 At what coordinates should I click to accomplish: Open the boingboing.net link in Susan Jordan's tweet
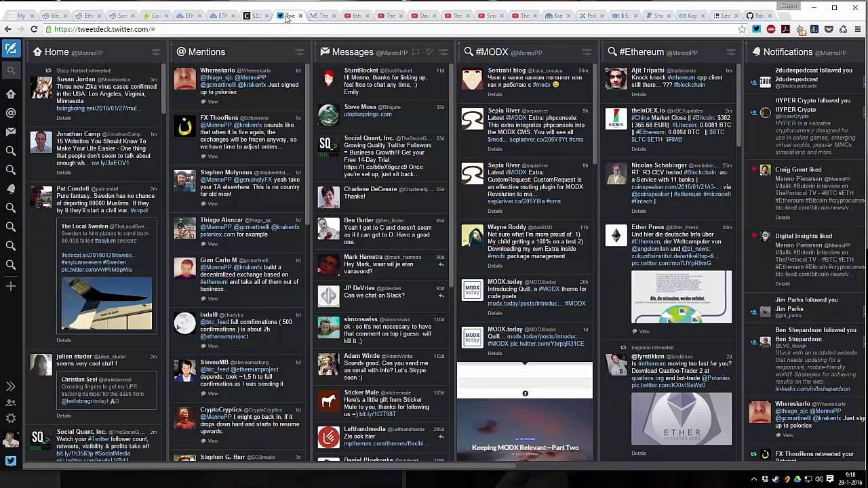(x=98, y=108)
